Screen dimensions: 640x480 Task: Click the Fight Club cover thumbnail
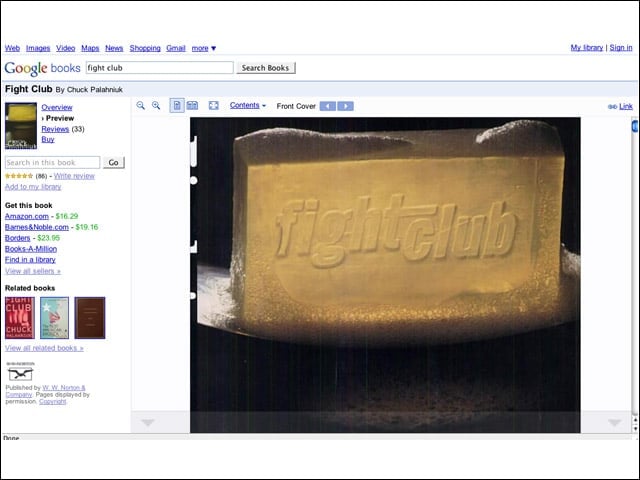tap(21, 125)
